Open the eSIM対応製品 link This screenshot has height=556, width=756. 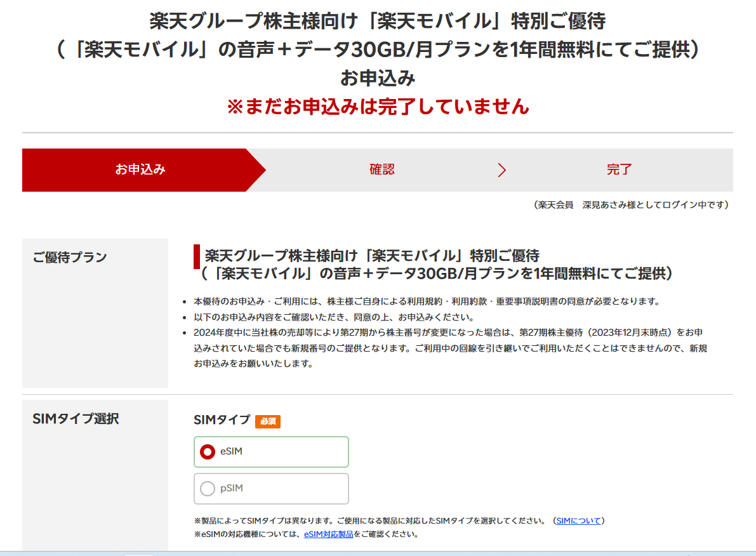pos(328,534)
